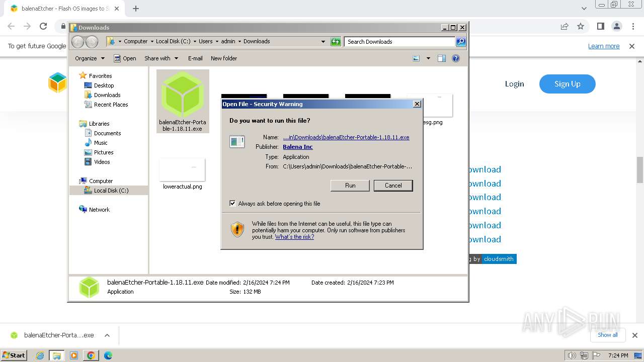Click E-mail in Explorer toolbar
The image size is (644, 362).
195,58
